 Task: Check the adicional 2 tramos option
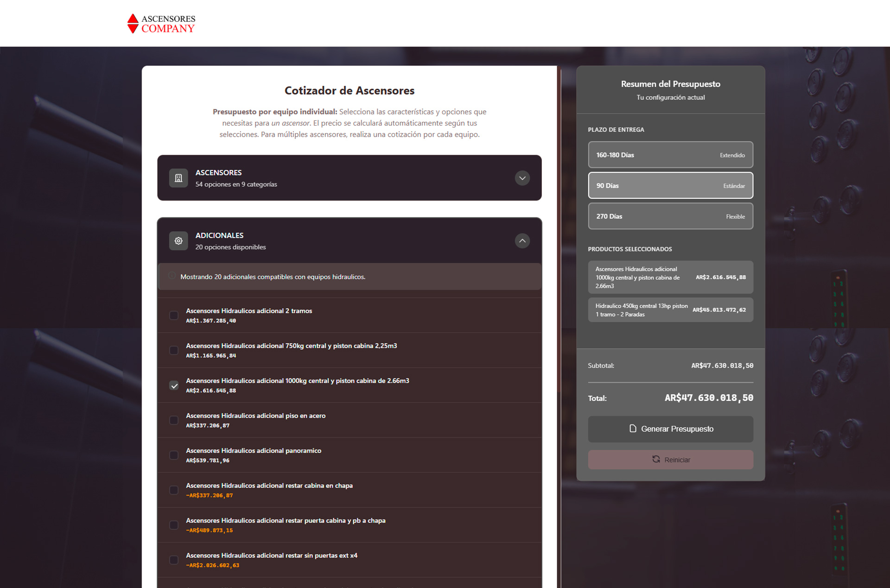174,316
